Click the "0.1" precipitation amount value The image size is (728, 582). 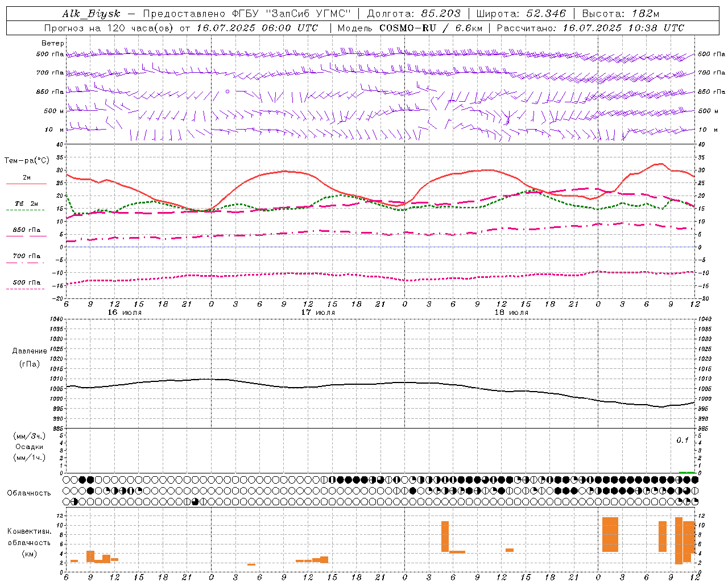[682, 440]
